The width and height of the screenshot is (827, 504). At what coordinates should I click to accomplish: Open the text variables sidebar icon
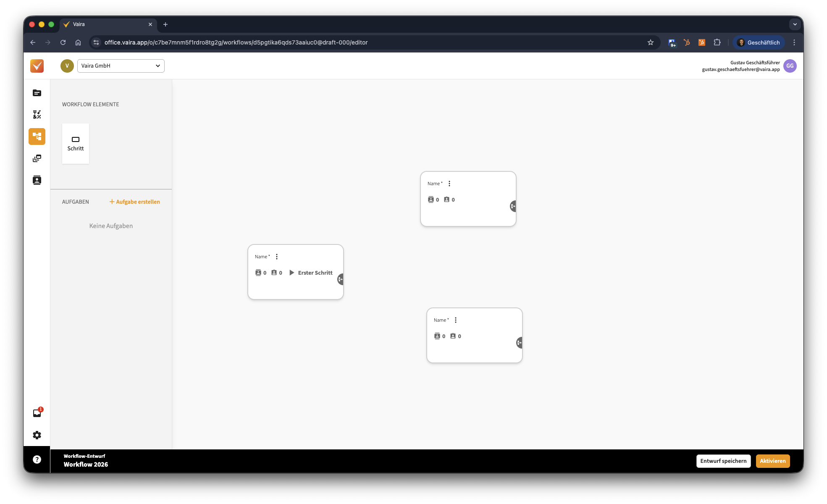(37, 115)
